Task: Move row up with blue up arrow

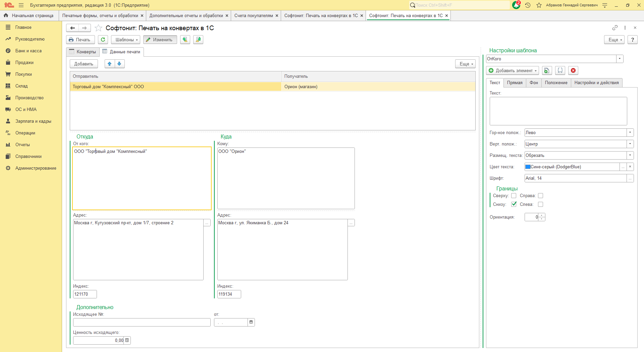Action: [109, 64]
